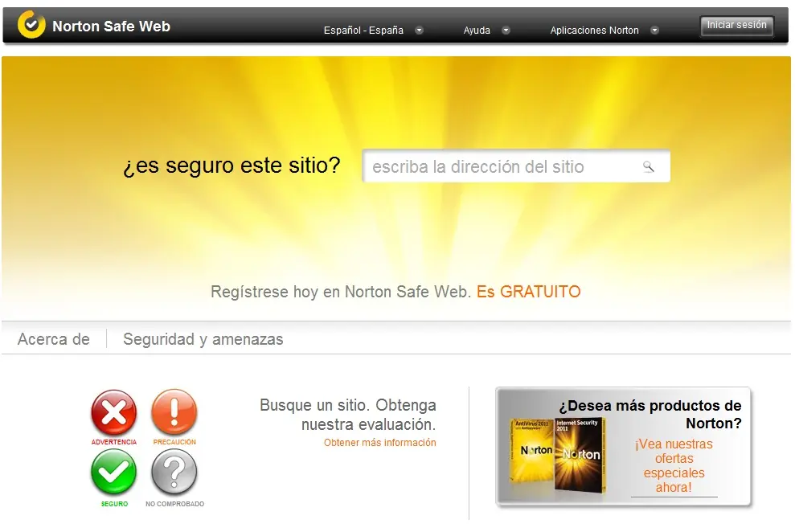Viewport: 795px width, 532px height.
Task: Click the Norton Internet Security 2011 box
Action: coord(579,455)
